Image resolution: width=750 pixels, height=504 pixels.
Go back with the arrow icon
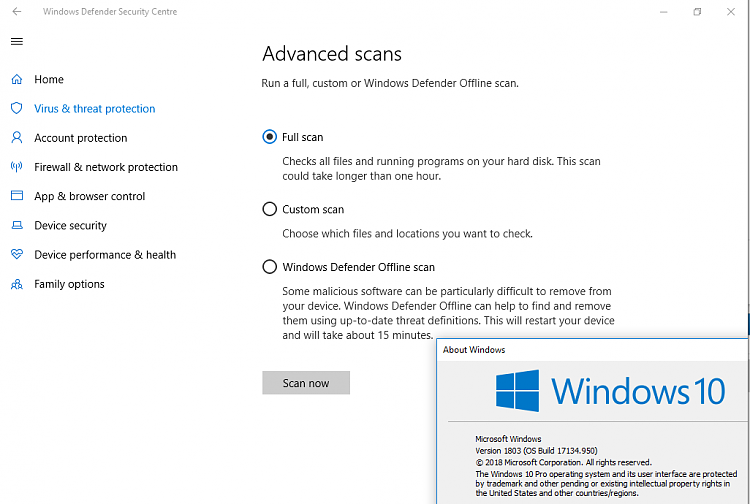[x=17, y=11]
